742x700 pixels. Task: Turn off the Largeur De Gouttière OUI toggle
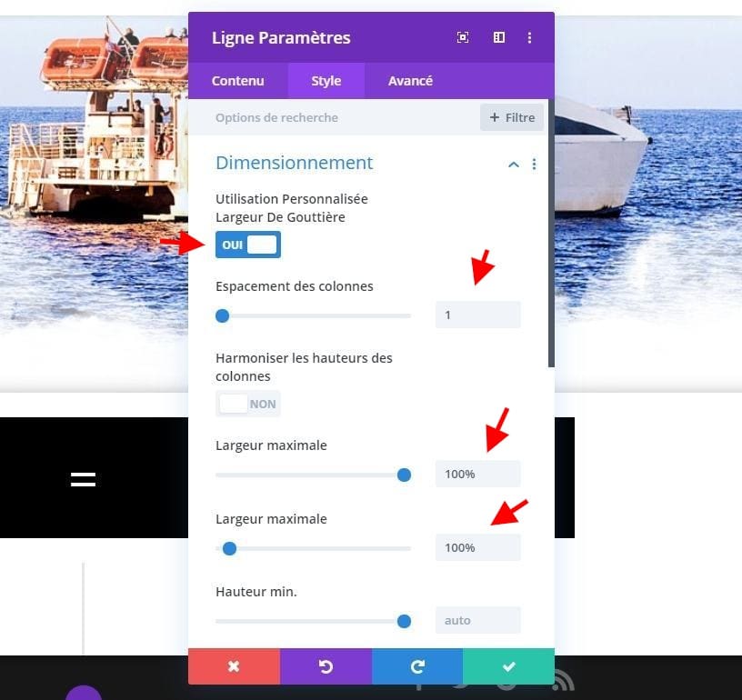[x=248, y=245]
